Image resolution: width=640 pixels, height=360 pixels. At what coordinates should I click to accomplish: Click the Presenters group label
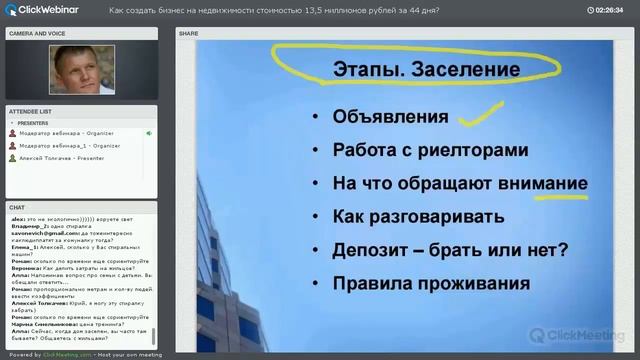[x=33, y=123]
